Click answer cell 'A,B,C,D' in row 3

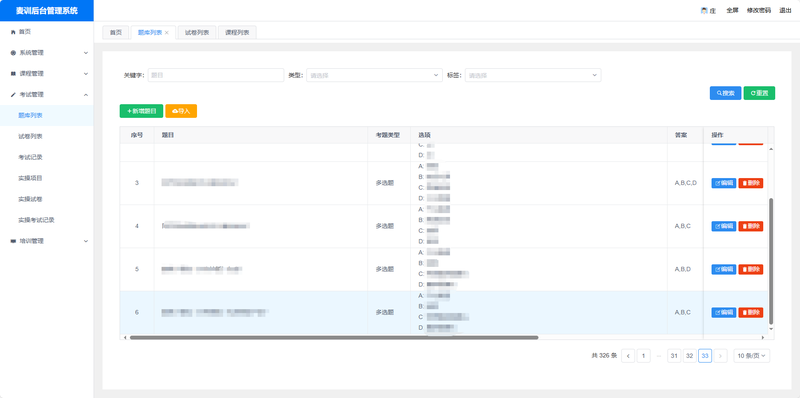(685, 183)
